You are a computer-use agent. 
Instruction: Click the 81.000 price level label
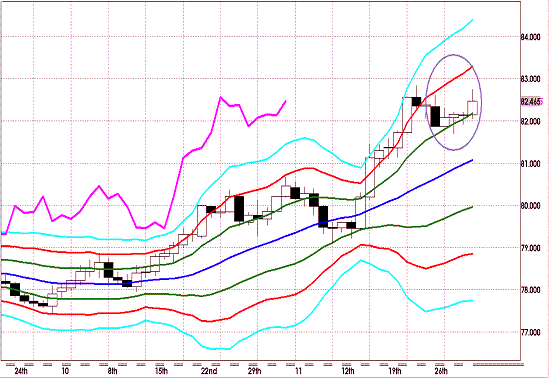531,164
